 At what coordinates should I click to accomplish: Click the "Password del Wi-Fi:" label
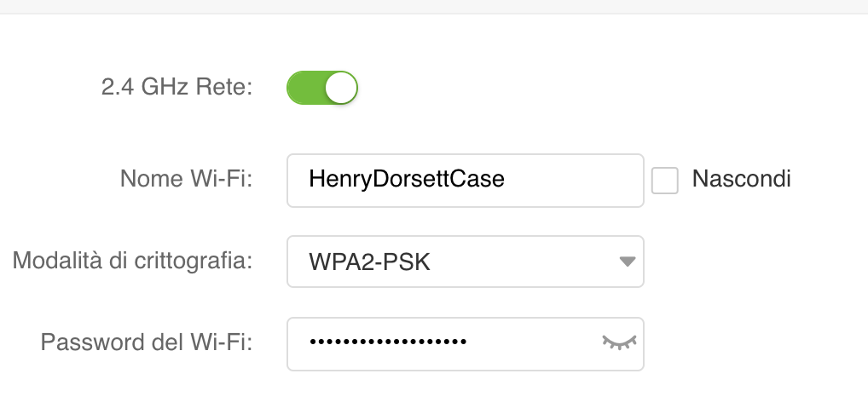pos(147,342)
